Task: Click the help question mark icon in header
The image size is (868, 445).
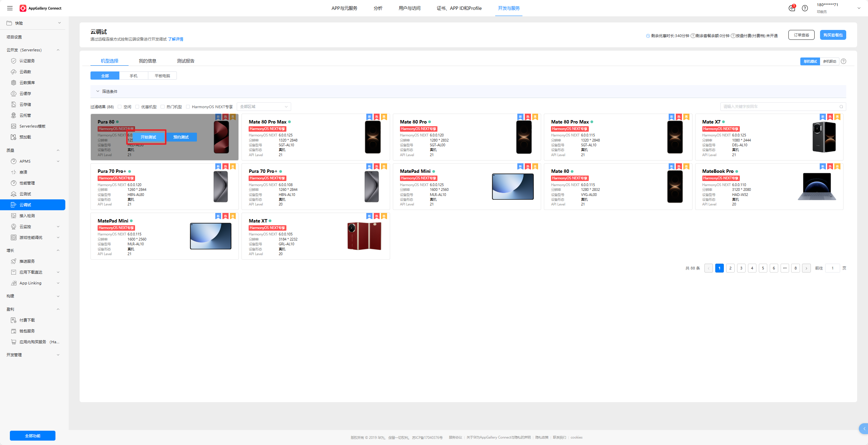Action: pyautogui.click(x=805, y=8)
